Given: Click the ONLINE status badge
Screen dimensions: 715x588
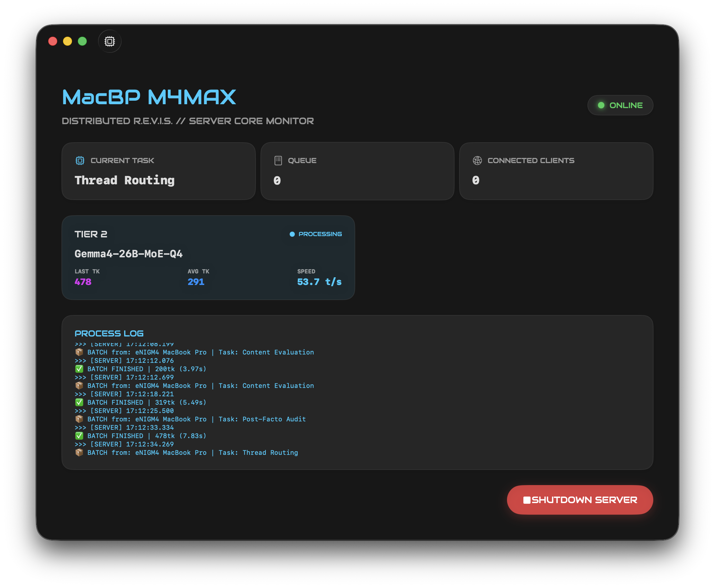Looking at the screenshot, I should (x=620, y=105).
